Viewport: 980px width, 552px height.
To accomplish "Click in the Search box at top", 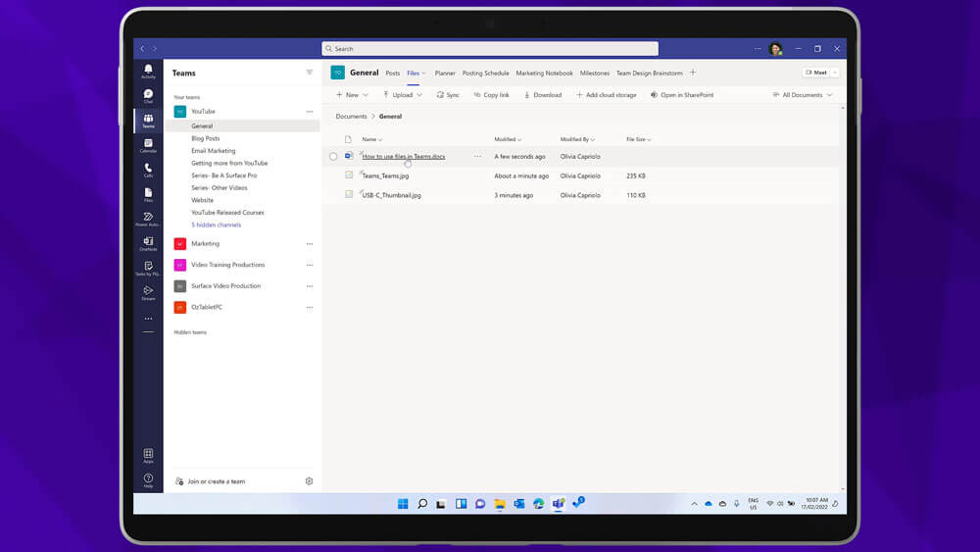I will pos(490,48).
